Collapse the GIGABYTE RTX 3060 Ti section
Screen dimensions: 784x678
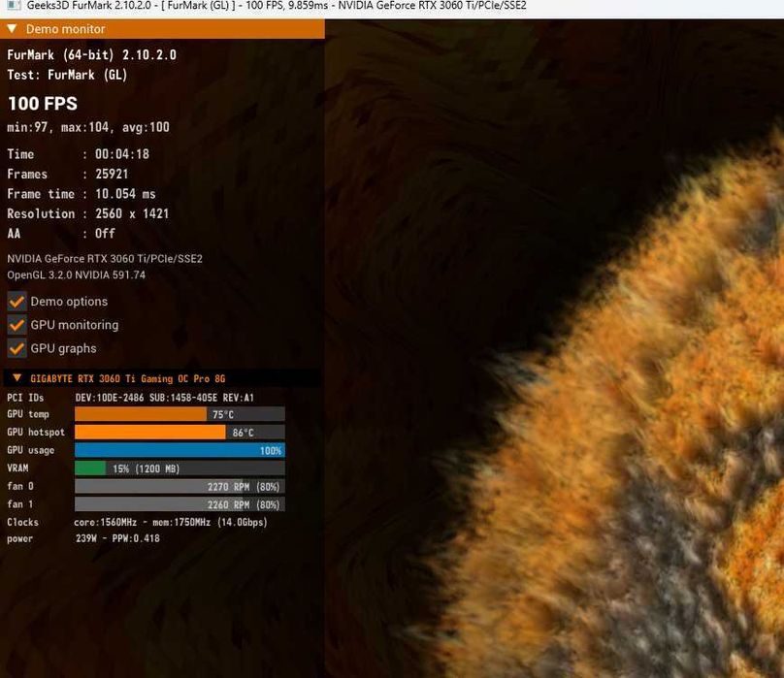(x=17, y=378)
